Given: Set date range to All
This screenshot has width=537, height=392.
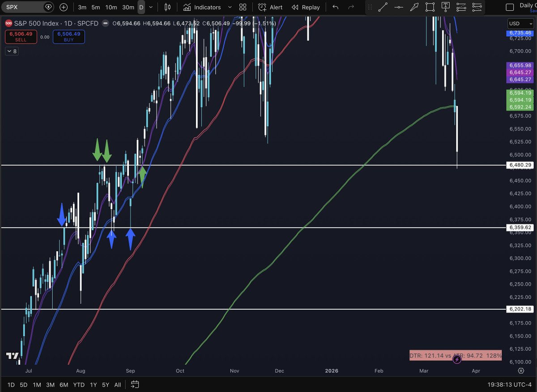Looking at the screenshot, I should [117, 384].
